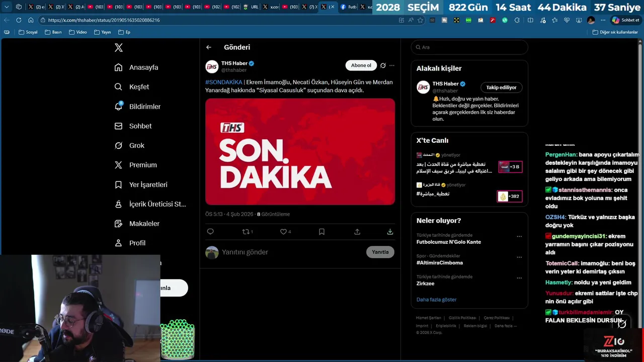The height and width of the screenshot is (362, 644).
Task: Click the browser refresh button
Action: 19,20
